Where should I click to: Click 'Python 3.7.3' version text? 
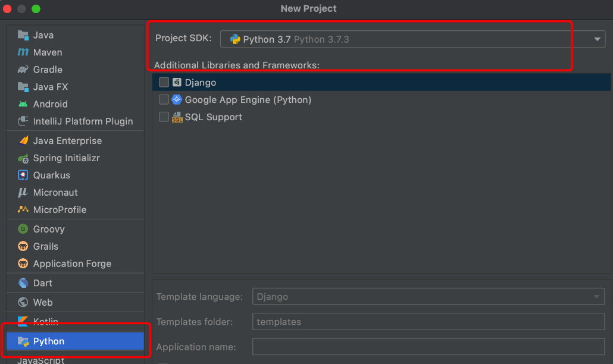pos(321,39)
